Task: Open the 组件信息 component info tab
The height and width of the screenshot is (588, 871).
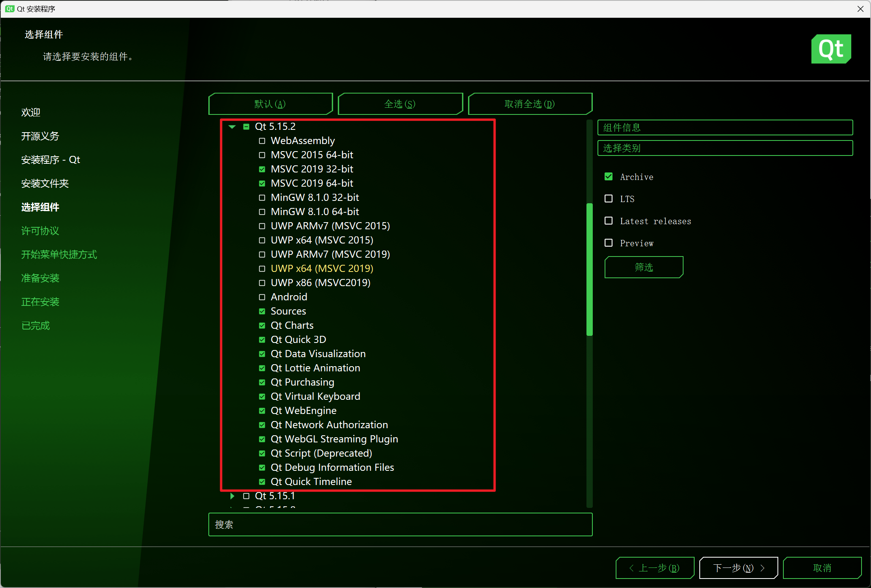Action: point(725,127)
